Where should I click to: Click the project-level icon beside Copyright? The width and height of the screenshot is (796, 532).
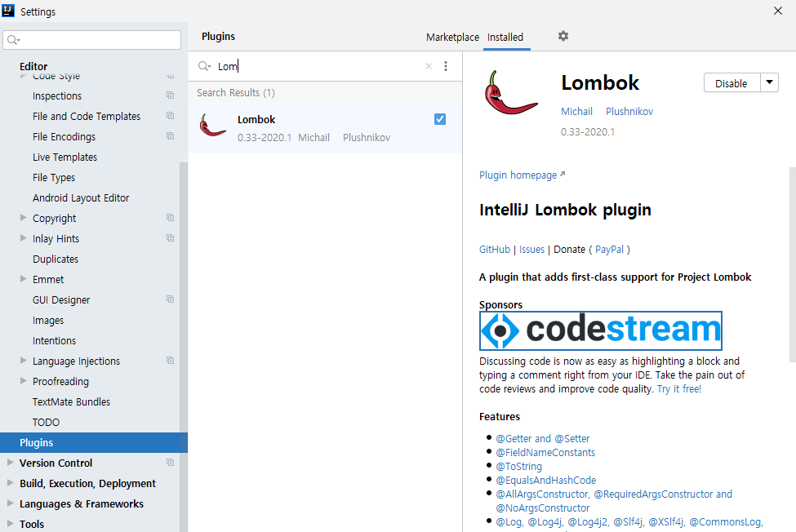[170, 218]
